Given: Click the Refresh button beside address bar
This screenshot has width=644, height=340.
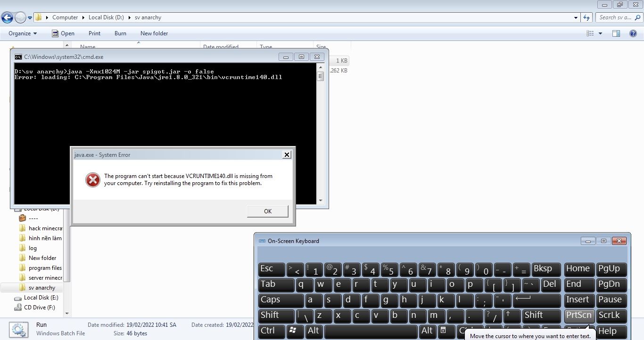Looking at the screenshot, I should [x=586, y=17].
